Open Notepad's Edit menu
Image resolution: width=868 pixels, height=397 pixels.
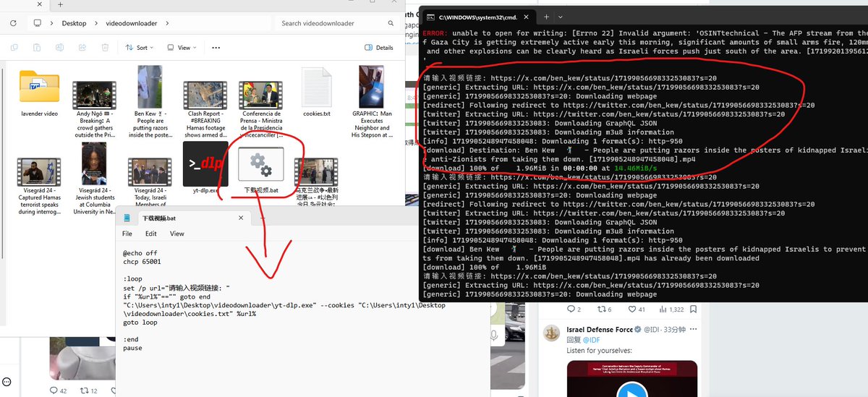tap(151, 234)
